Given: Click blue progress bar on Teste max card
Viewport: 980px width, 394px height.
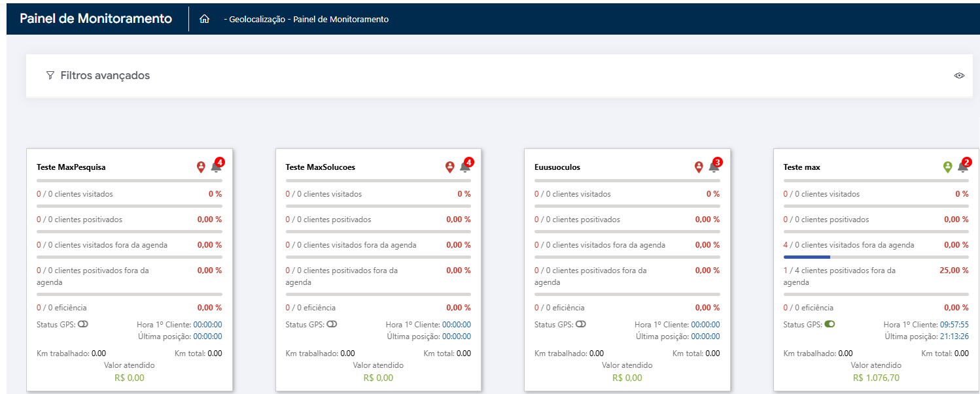Looking at the screenshot, I should click(807, 257).
